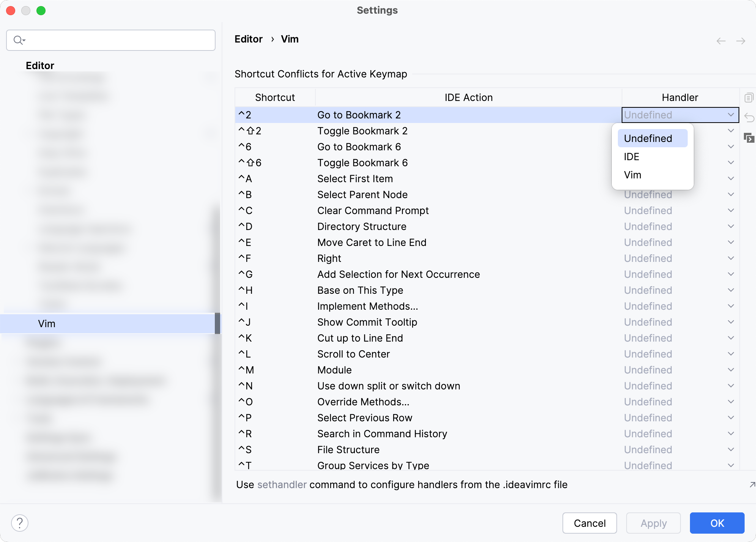Select Vim in the Editor sidebar tree
The width and height of the screenshot is (756, 542).
pos(47,323)
